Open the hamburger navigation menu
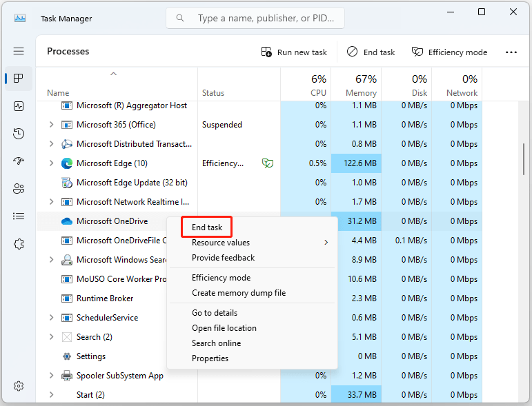 tap(19, 51)
